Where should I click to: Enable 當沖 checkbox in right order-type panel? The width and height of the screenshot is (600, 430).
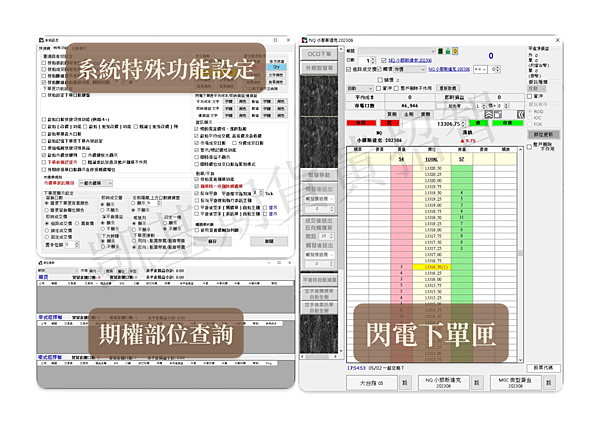(530, 96)
